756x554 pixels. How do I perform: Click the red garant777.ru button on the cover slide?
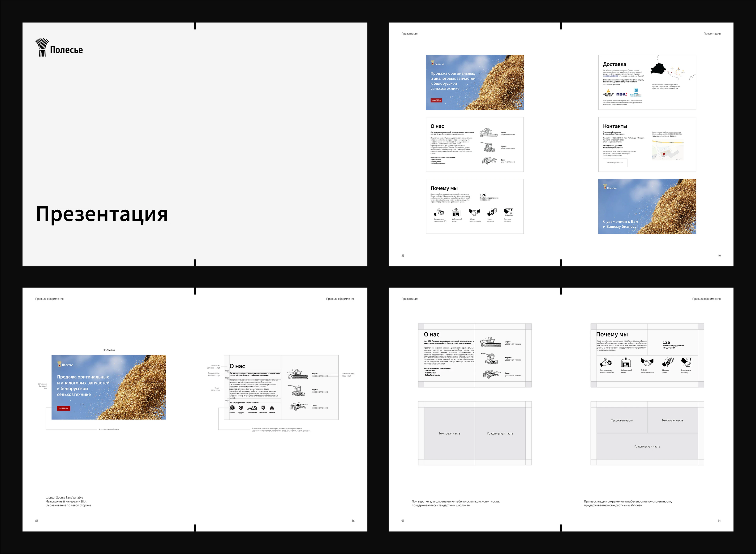436,100
